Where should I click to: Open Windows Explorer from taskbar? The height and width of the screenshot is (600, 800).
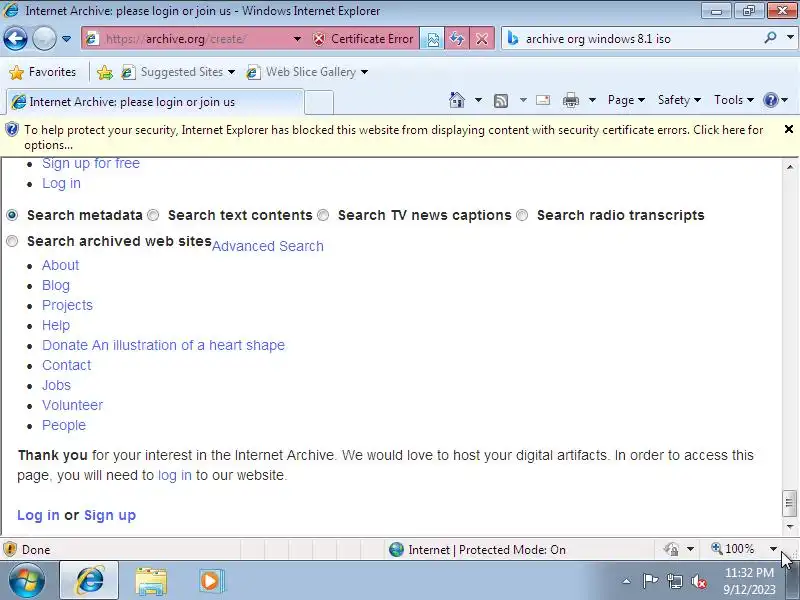click(151, 581)
